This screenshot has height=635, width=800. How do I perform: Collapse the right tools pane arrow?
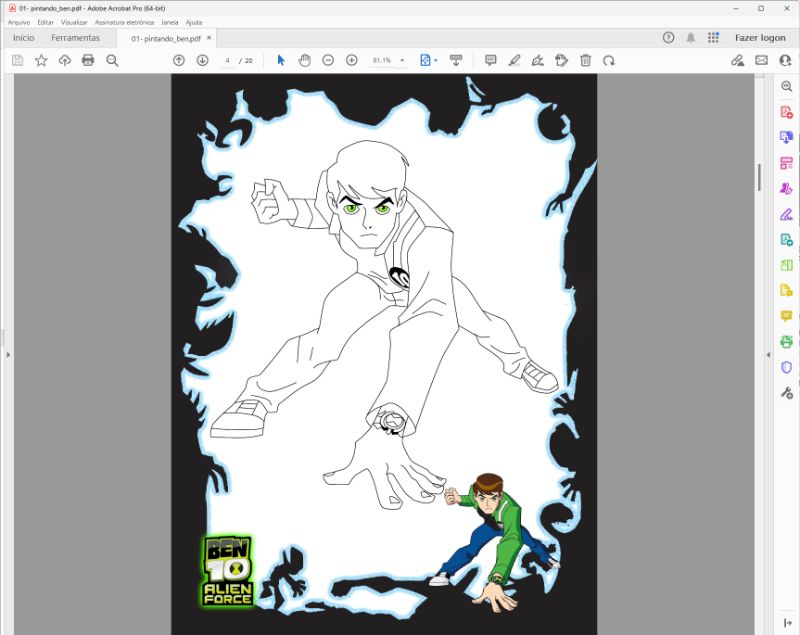point(768,354)
